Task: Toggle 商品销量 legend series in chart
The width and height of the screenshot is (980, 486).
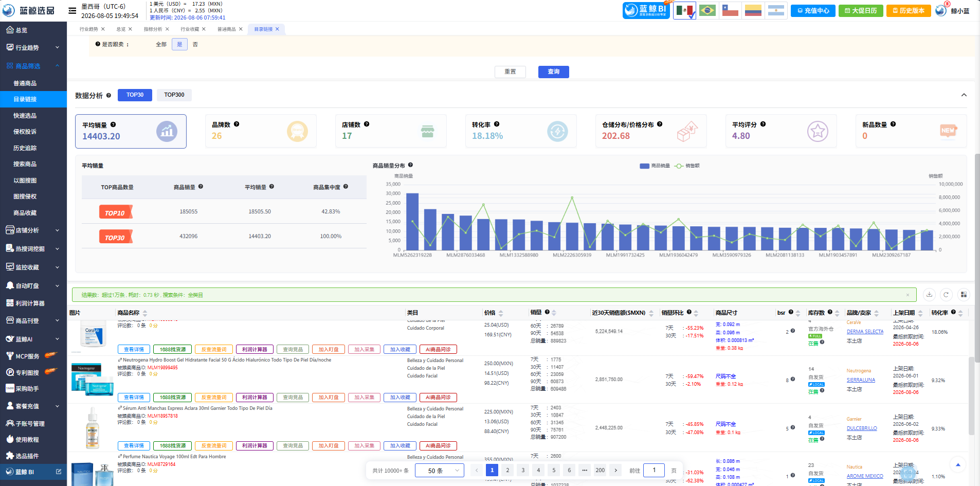Action: [655, 166]
